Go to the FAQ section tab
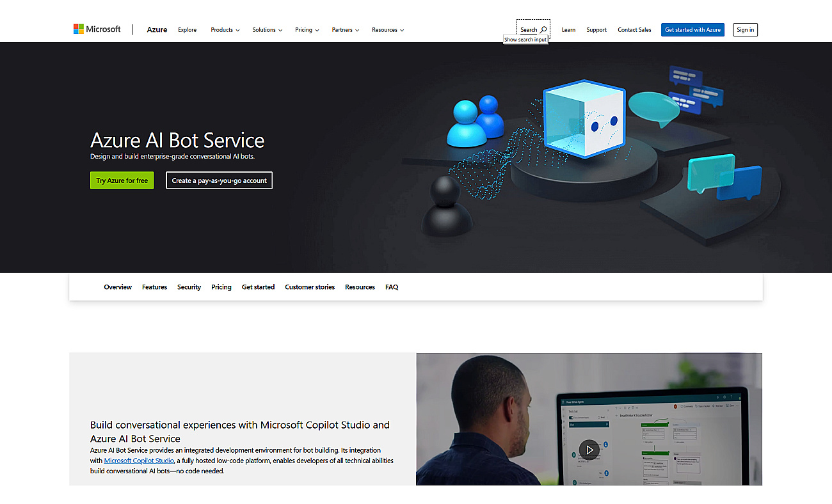Screen dimensions: 832x504 point(392,287)
